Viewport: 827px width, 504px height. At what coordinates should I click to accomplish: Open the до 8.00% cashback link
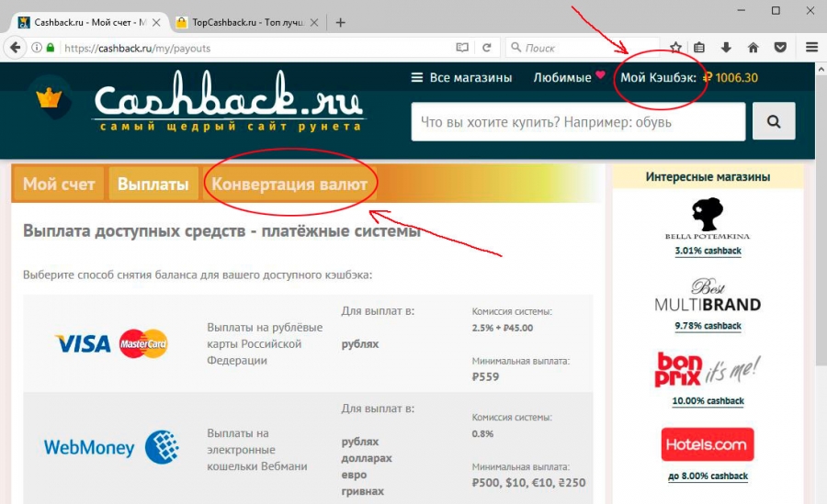coord(708,476)
